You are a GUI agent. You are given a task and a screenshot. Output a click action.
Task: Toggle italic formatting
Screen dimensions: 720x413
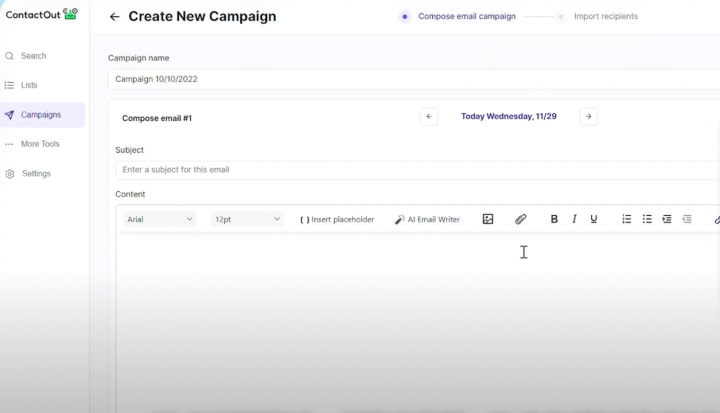[574, 219]
